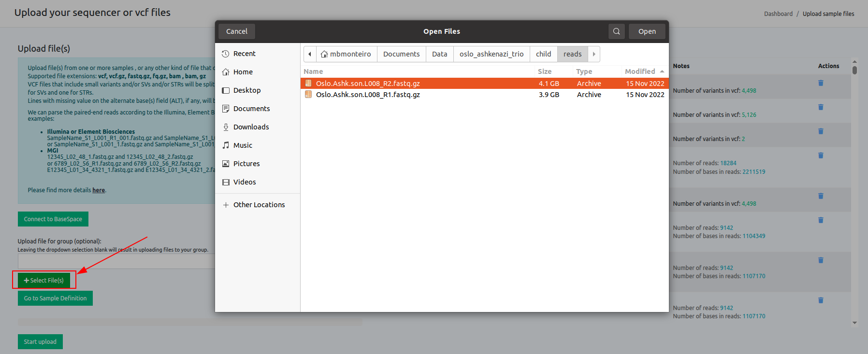
Task: Navigate to oslo_ashkenazi_trio breadcrumb
Action: point(491,54)
